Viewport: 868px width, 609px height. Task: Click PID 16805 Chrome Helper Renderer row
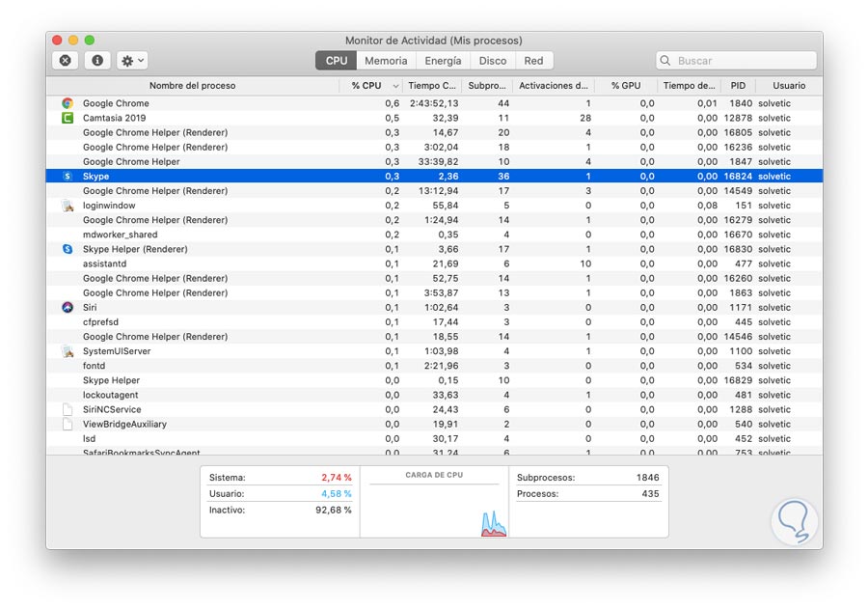[x=435, y=132]
